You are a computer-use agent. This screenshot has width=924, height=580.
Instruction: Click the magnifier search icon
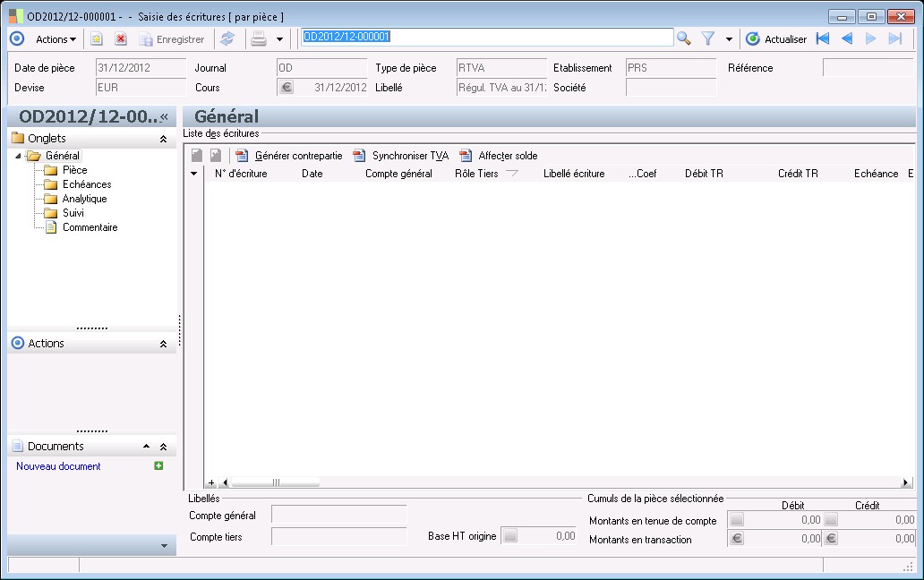point(683,38)
